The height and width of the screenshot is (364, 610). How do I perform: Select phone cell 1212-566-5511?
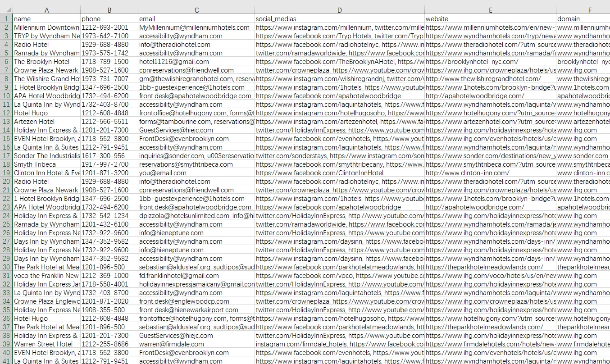click(x=109, y=122)
